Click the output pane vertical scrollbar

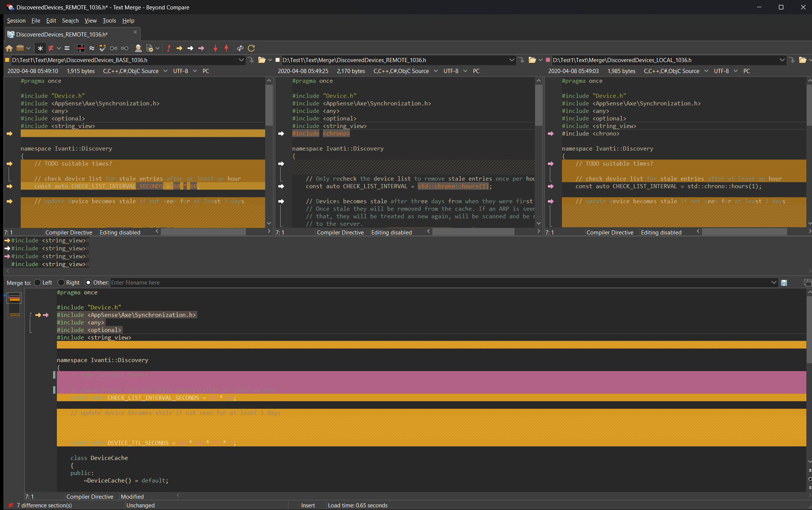click(809, 330)
